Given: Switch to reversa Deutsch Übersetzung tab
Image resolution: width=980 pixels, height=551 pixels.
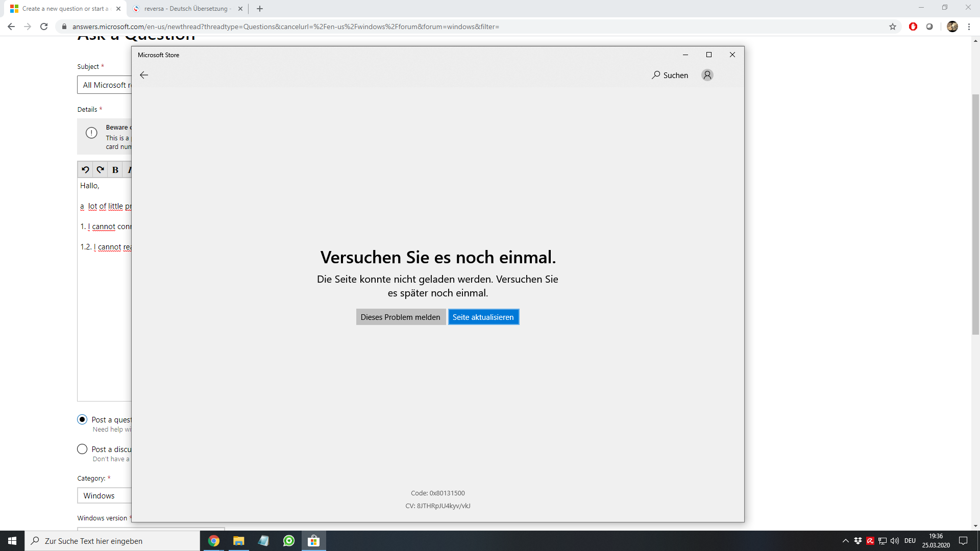Looking at the screenshot, I should (x=187, y=9).
